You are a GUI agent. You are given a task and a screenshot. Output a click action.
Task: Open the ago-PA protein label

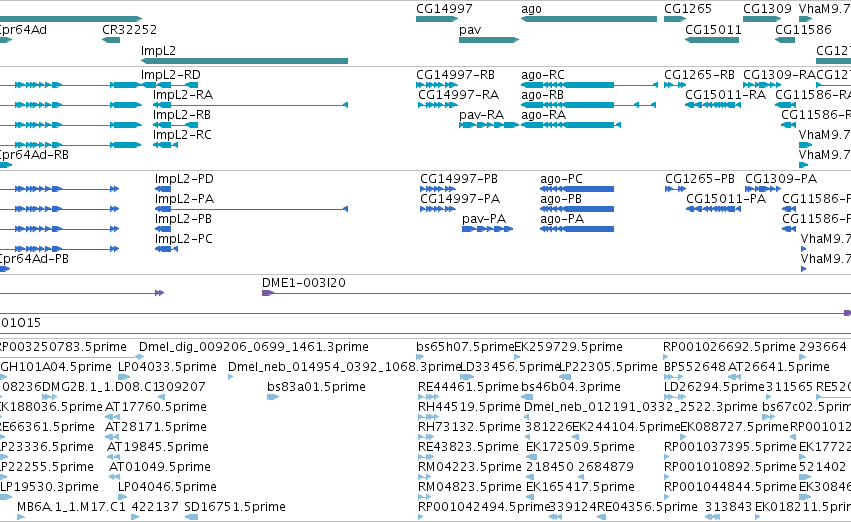point(562,219)
